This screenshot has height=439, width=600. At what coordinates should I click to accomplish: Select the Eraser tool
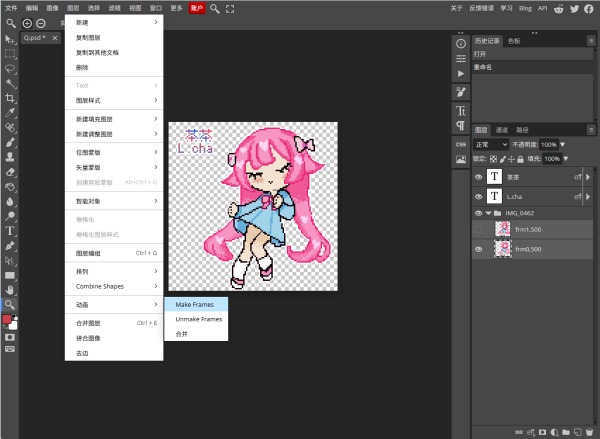10,172
